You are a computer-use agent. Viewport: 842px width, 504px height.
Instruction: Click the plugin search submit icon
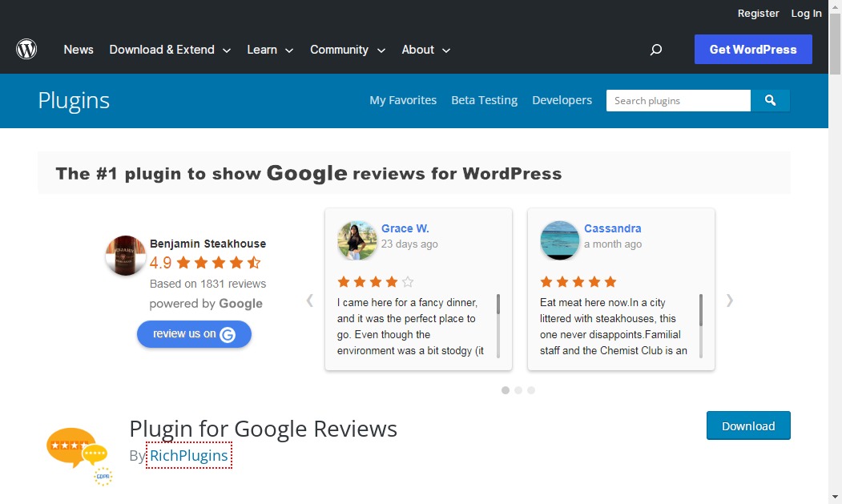770,100
